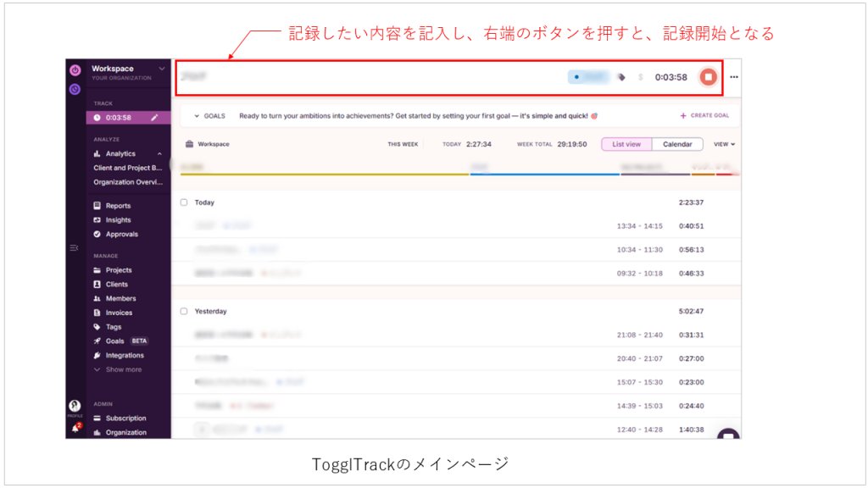
Task: Click the 14:39 - 15:03 time range
Action: (x=639, y=406)
